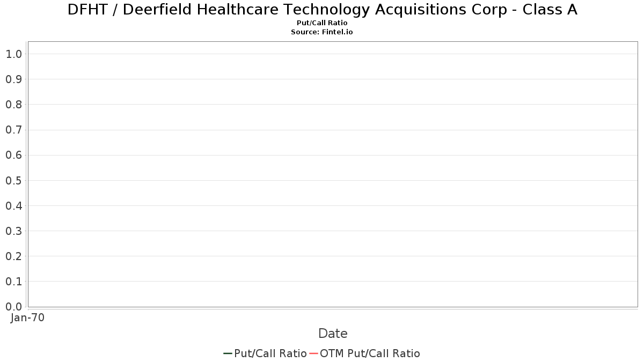Click the Jan-70 x-axis tick label
Screen dimensions: 644x362
(27, 317)
